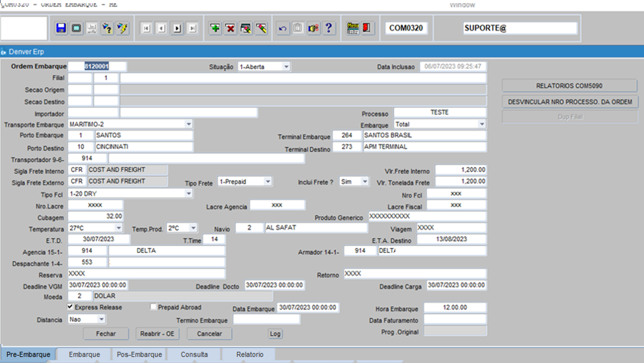Insert new record with green plus icon
The image size is (644, 363).
215,29
